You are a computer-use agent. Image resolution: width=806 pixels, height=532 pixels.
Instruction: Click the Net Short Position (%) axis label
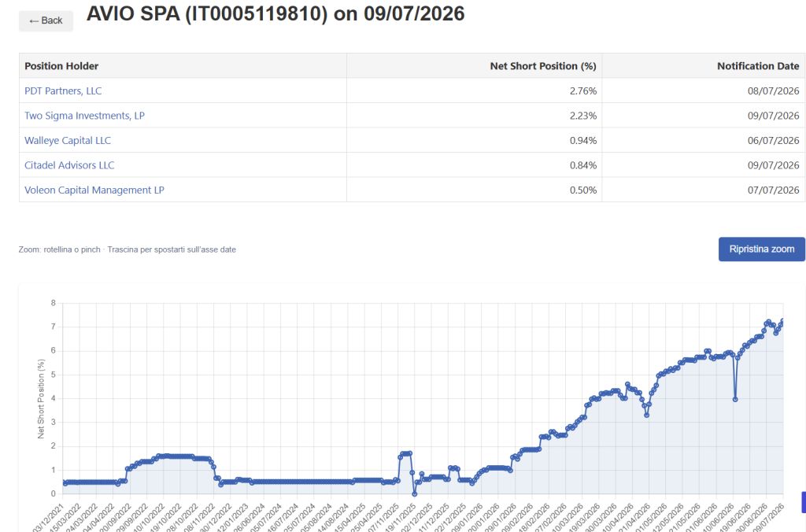(x=41, y=399)
